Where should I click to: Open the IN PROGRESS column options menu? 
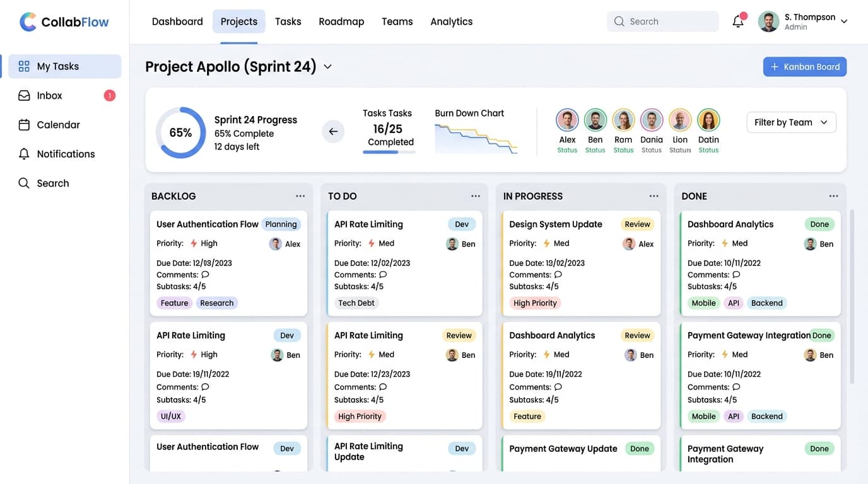654,196
